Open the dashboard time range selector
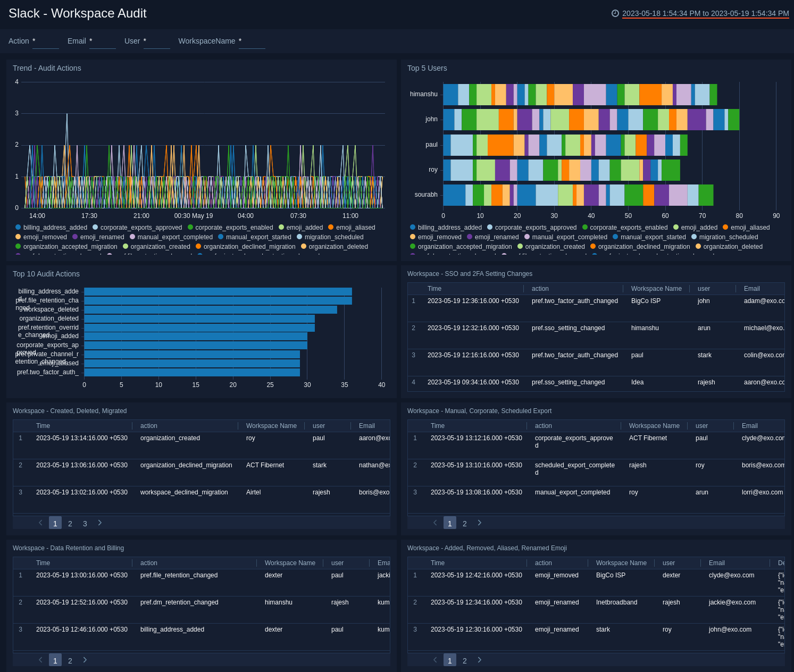This screenshot has height=672, width=794. point(704,14)
